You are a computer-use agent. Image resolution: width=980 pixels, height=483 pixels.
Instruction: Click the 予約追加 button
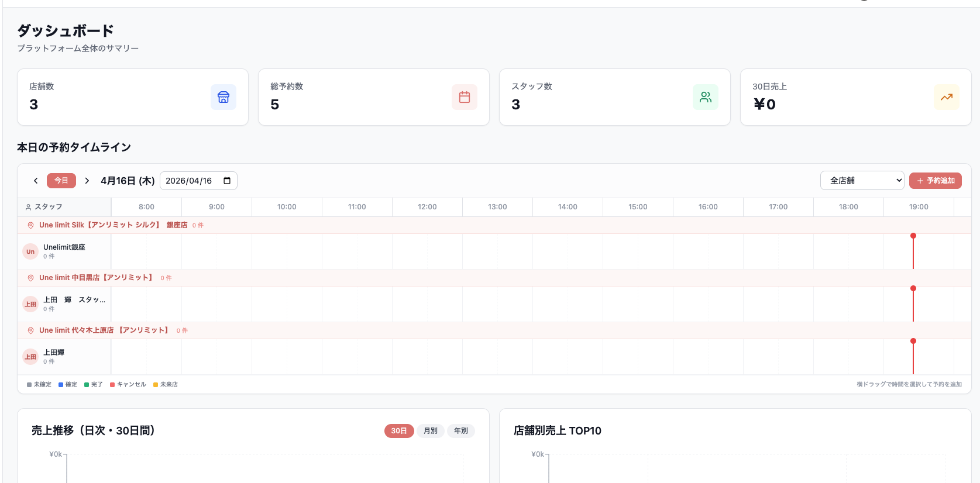point(936,181)
